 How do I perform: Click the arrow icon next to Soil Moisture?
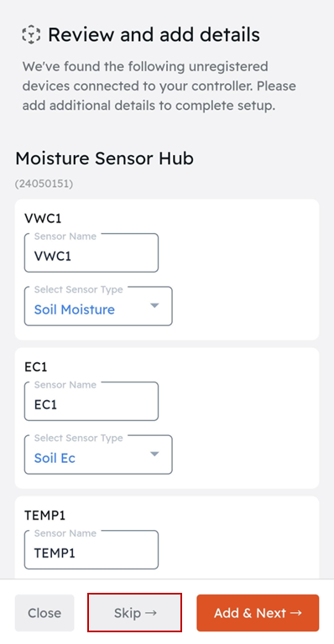coord(154,306)
